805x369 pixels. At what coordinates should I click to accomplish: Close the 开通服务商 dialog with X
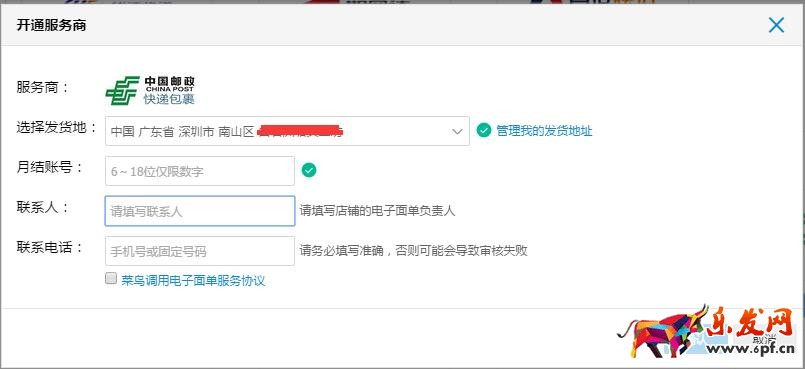pos(776,25)
